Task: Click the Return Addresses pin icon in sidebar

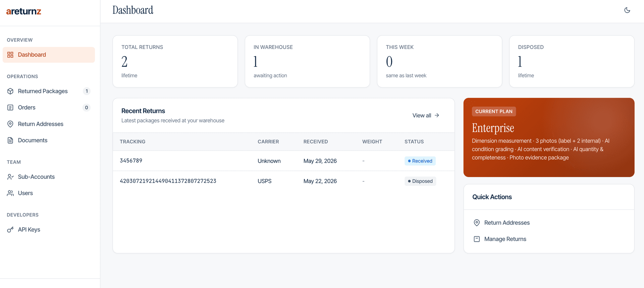Action: pos(10,124)
